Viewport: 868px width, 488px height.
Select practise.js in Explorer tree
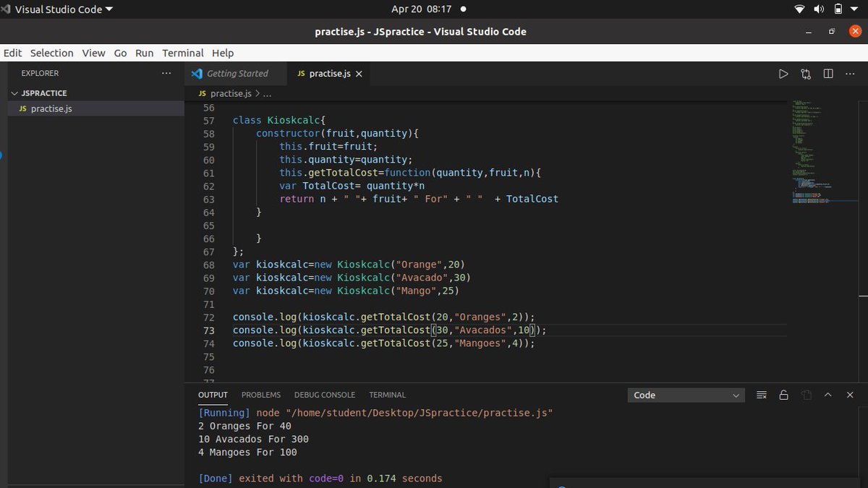pyautogui.click(x=95, y=108)
